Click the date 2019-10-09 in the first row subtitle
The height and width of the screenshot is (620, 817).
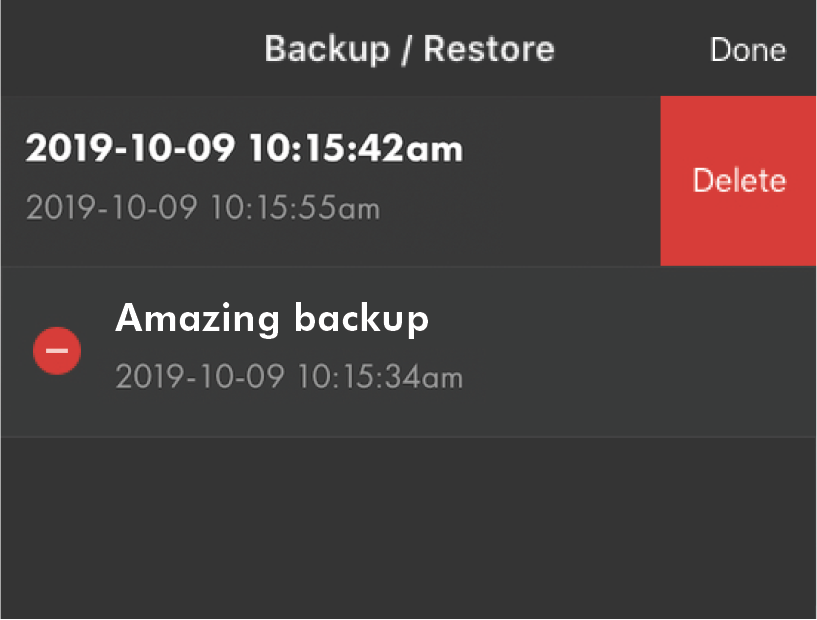click(112, 208)
